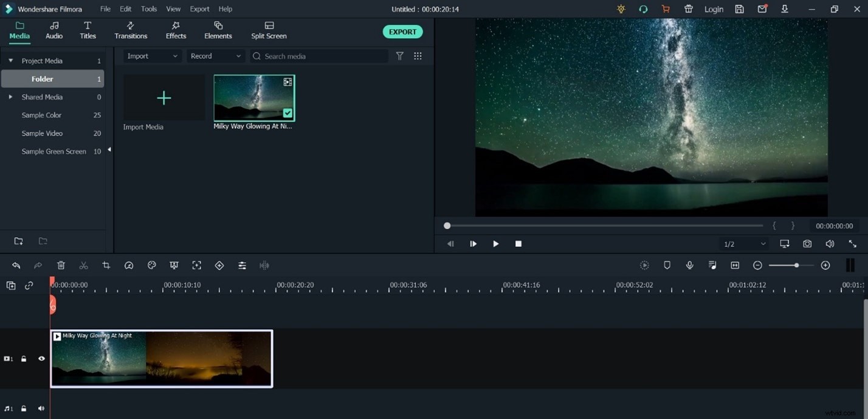Select the Crop tool in the timeline toolbar
Image resolution: width=868 pixels, height=419 pixels.
tap(106, 265)
